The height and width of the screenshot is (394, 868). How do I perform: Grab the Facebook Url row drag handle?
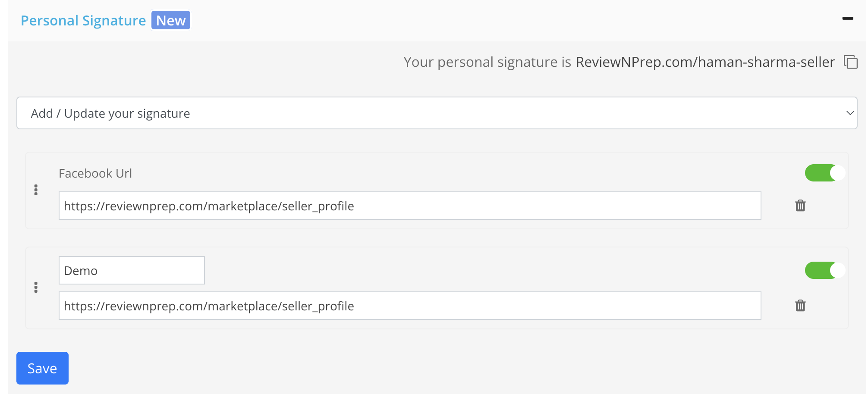pyautogui.click(x=36, y=190)
